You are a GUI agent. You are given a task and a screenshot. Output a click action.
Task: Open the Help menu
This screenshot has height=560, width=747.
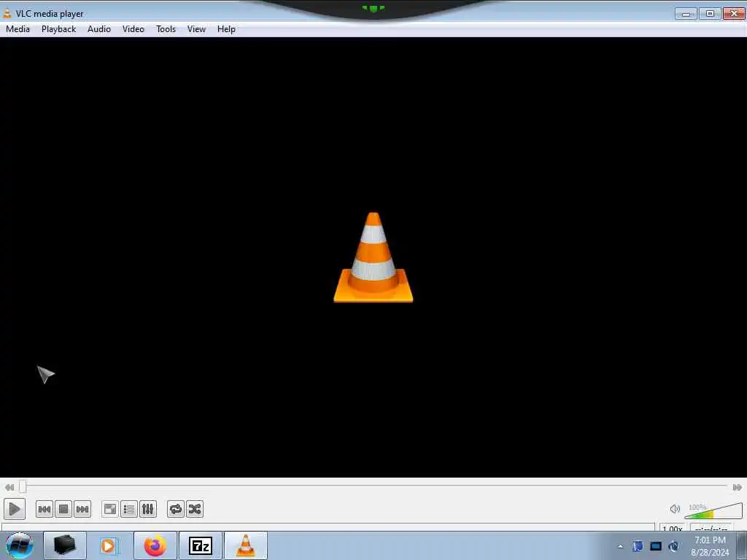[226, 29]
